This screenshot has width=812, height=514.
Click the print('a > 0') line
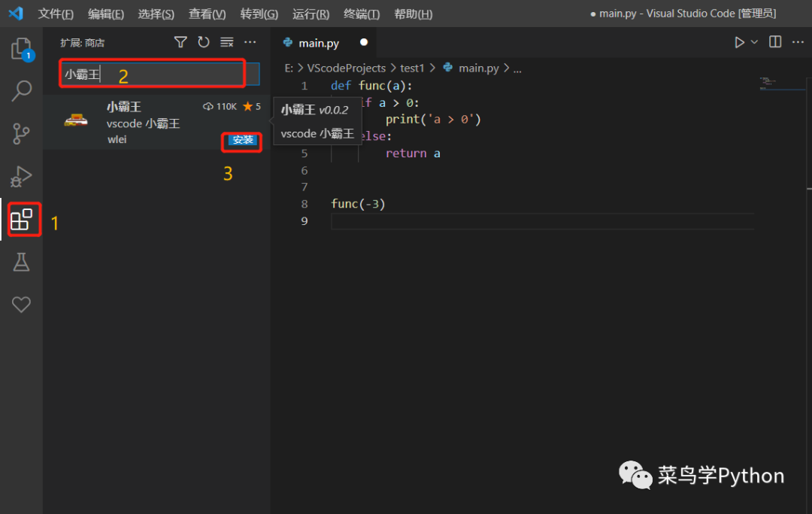tap(434, 120)
